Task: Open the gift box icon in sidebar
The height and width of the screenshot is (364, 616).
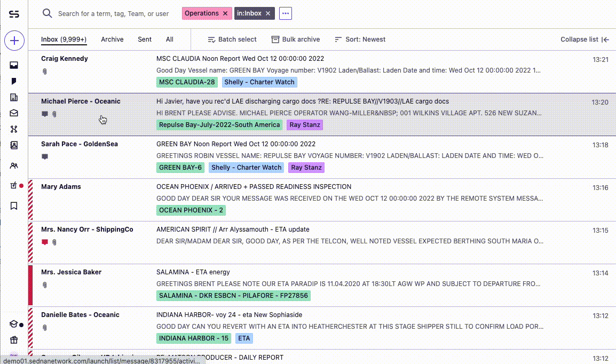Action: coord(14,340)
